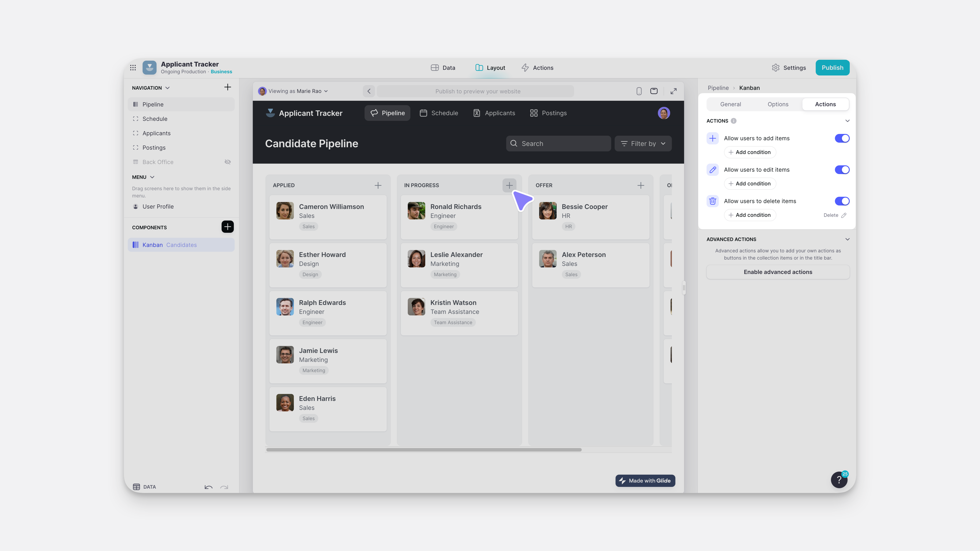Add a new navigation screen with plus icon
Screen dimensions: 980x551
click(227, 87)
